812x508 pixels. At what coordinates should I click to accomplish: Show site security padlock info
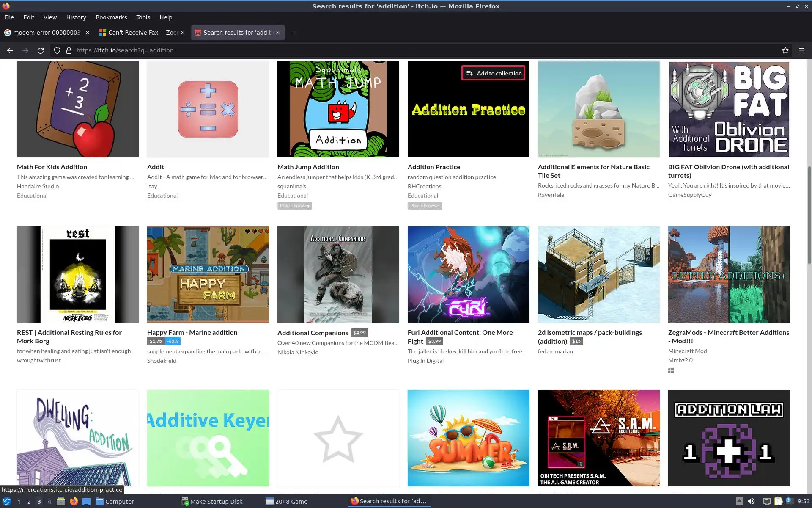point(69,50)
